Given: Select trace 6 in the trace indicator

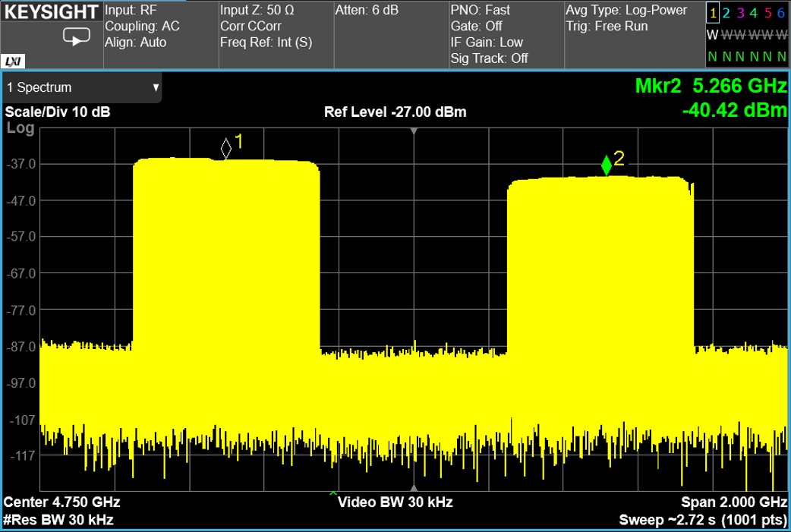Looking at the screenshot, I should click(781, 13).
